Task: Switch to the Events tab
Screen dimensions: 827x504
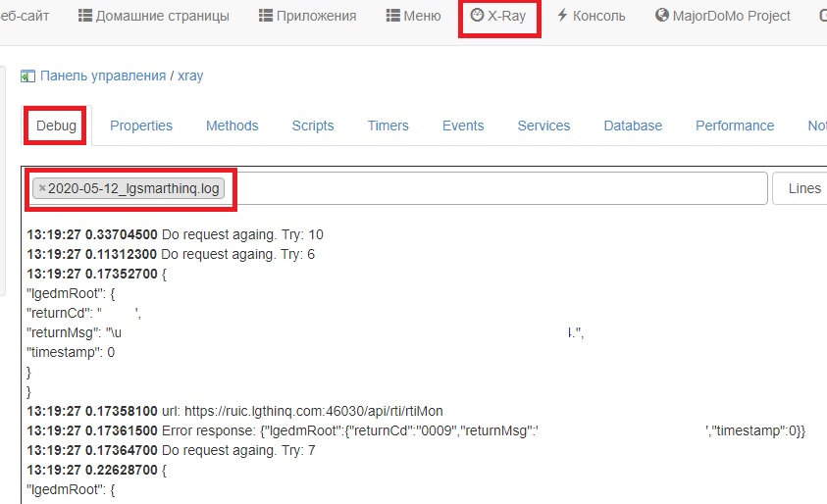Action: pos(463,126)
